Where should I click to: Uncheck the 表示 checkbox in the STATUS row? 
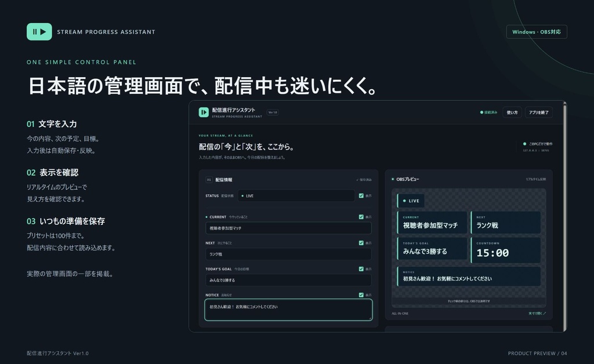361,196
